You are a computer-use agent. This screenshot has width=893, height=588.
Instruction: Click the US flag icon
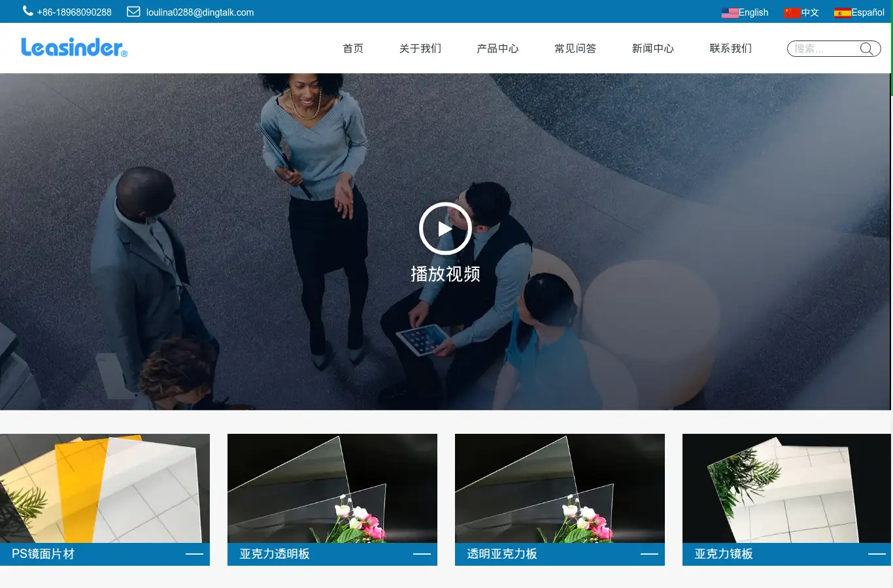730,12
